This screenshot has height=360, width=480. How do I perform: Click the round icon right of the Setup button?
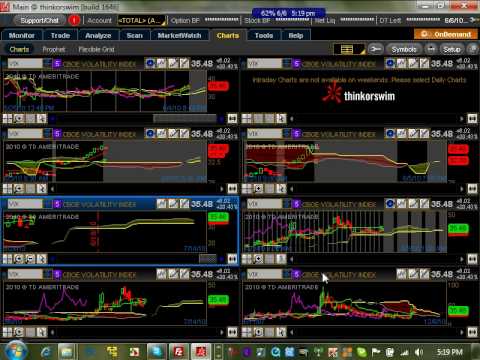(x=472, y=49)
